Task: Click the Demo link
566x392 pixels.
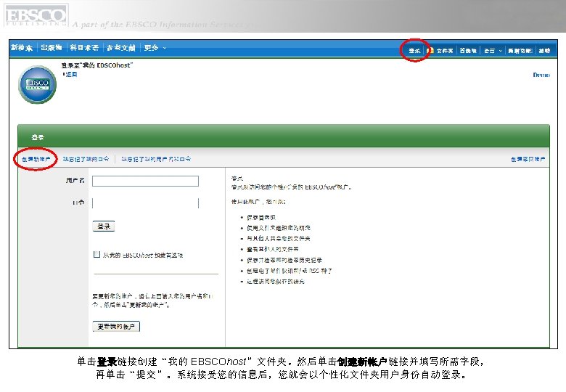Action: point(541,75)
